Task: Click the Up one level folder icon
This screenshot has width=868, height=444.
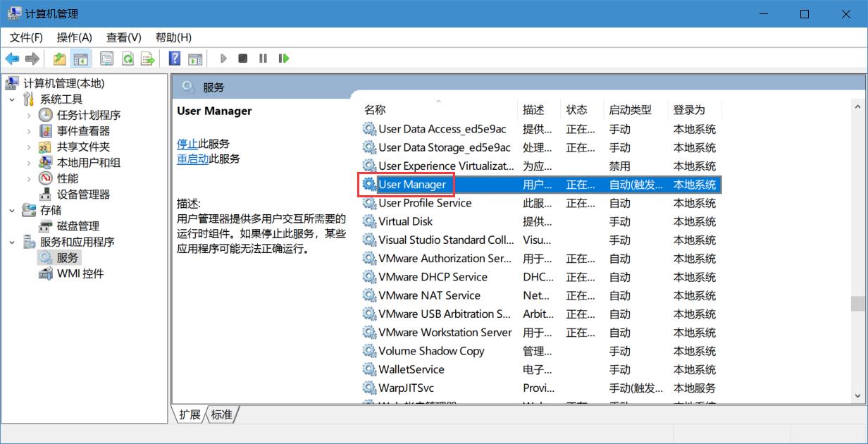Action: (60, 58)
